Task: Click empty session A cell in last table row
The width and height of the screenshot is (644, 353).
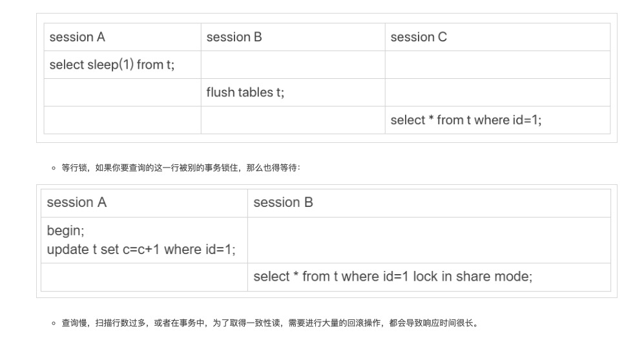Action: tap(144, 277)
